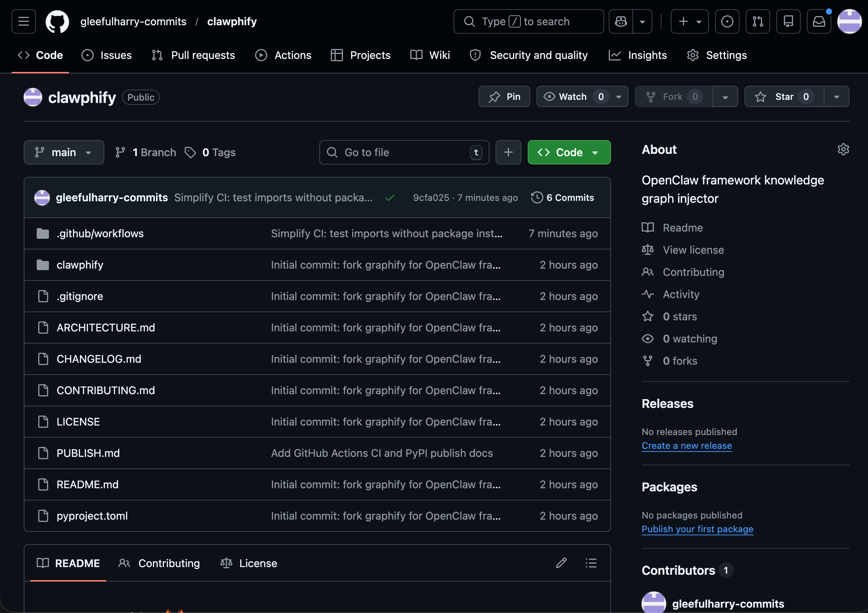Expand the Star lists dropdown arrow
The image size is (868, 613).
(x=836, y=96)
